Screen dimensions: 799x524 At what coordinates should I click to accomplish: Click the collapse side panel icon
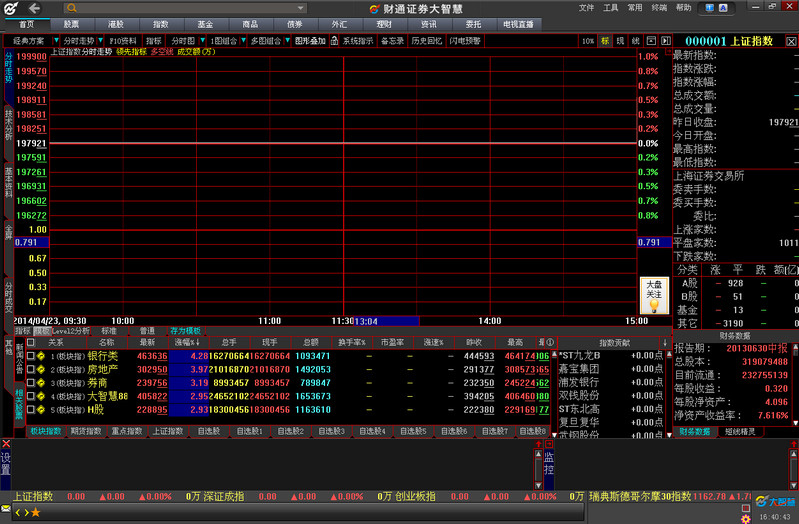pos(665,41)
